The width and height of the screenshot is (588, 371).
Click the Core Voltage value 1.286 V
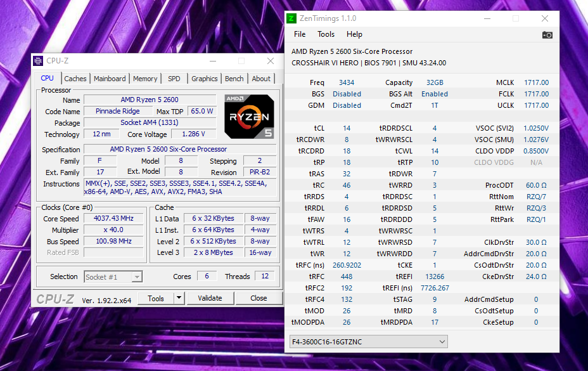193,134
